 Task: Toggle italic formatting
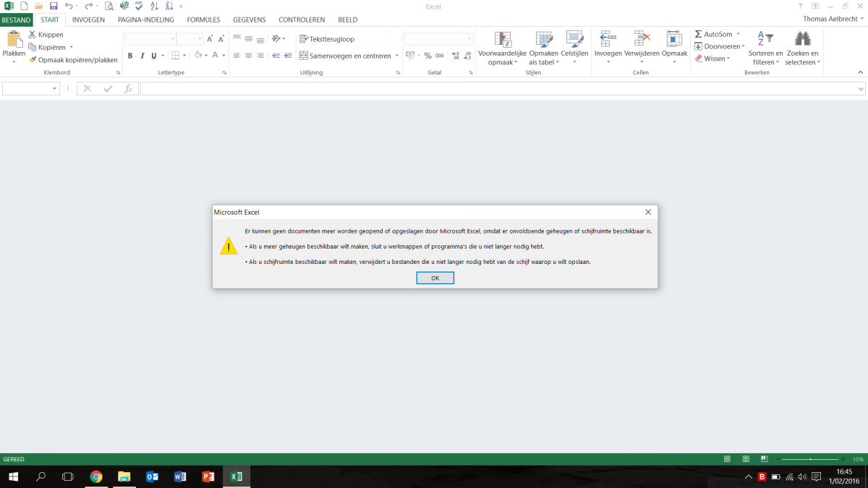click(142, 56)
